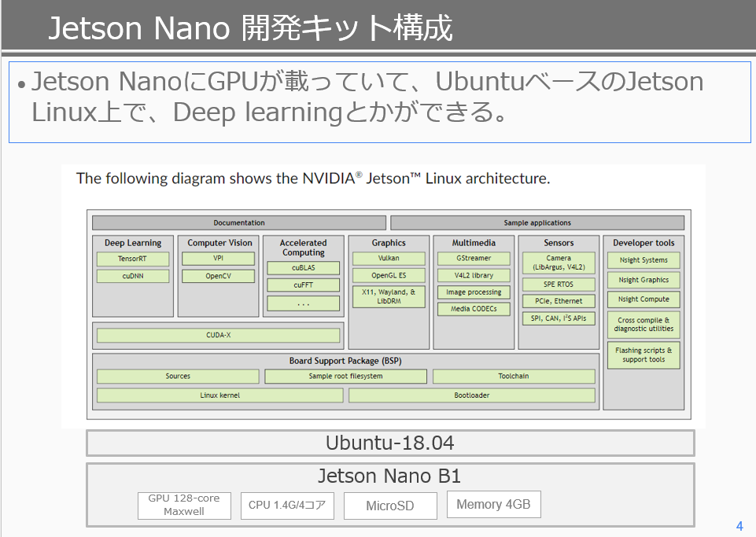Click the Media CODECs box

(x=474, y=309)
